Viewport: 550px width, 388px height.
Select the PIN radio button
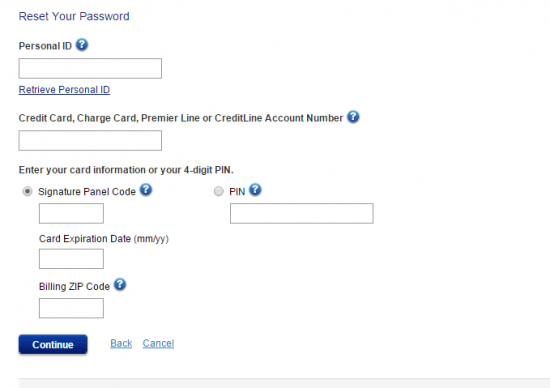click(x=219, y=192)
